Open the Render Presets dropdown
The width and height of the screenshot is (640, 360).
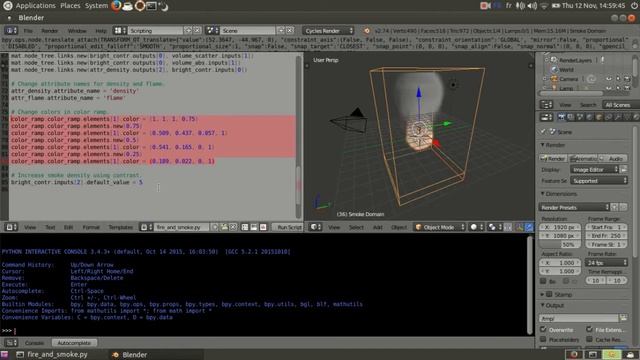tap(574, 207)
